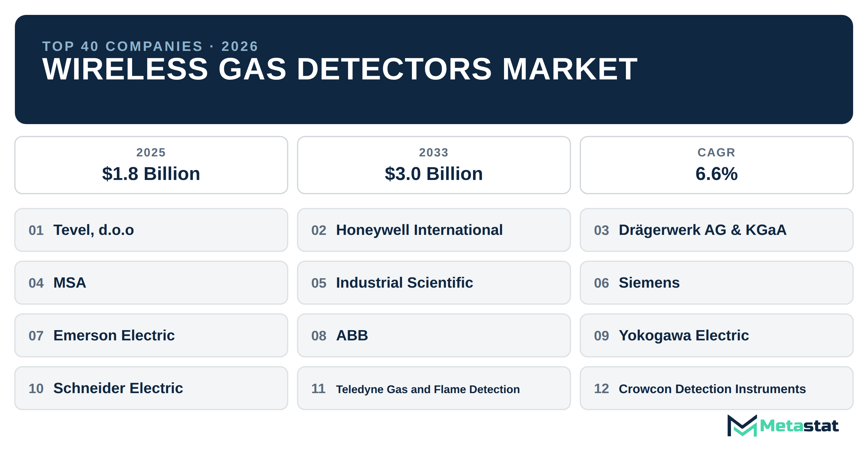868x453 pixels.
Task: Click the Schneider Electric entry
Action: [151, 388]
